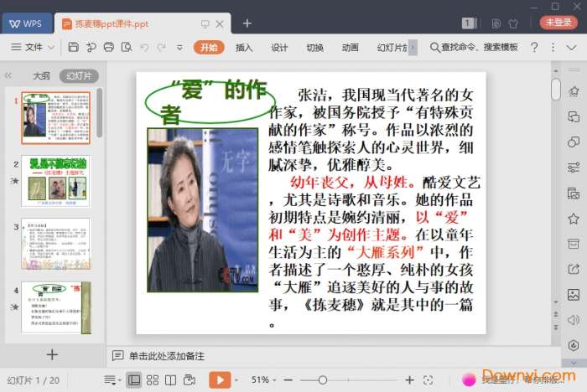
Task: Click 单击此处添加备注 notes area
Action: coord(167,356)
